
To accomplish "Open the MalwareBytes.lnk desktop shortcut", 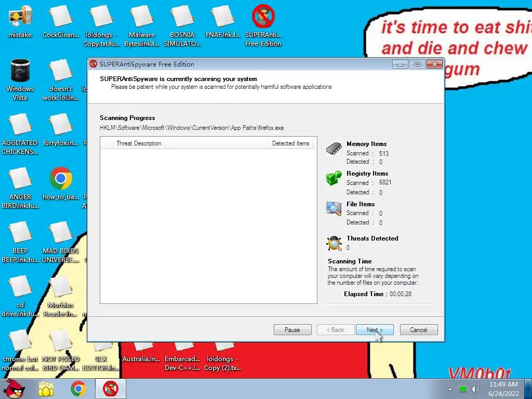I will [142, 26].
